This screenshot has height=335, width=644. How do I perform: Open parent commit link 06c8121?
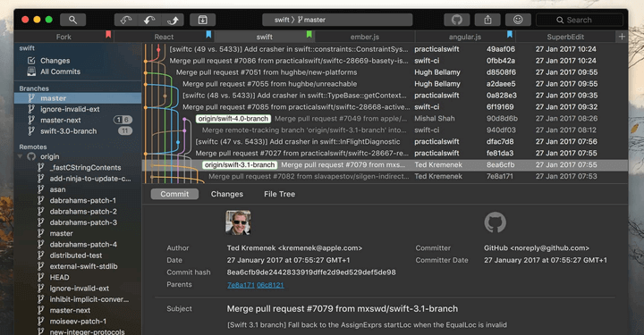tap(270, 285)
